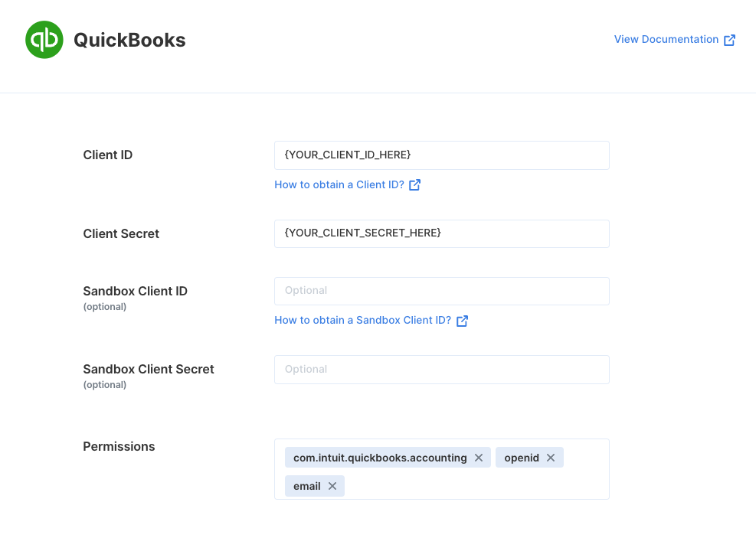Click the QuickBooks logo icon

tap(44, 40)
